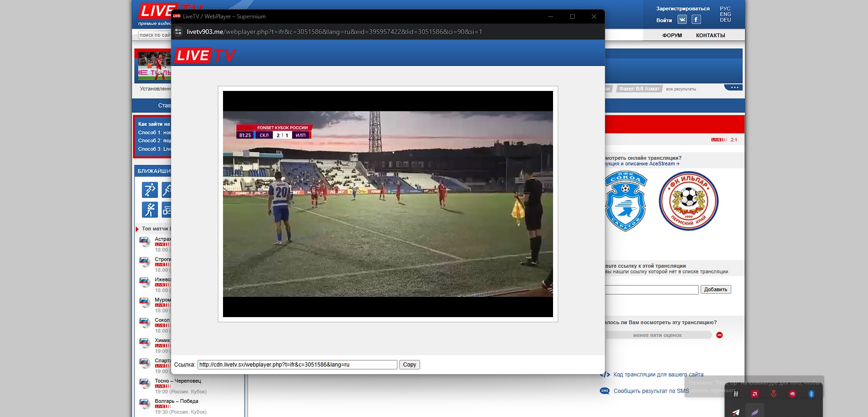
Task: Open the все результаты link
Action: (681, 89)
